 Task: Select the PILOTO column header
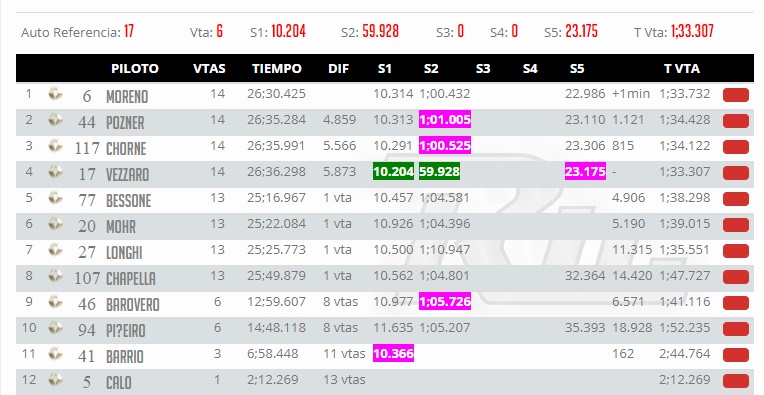[135, 68]
